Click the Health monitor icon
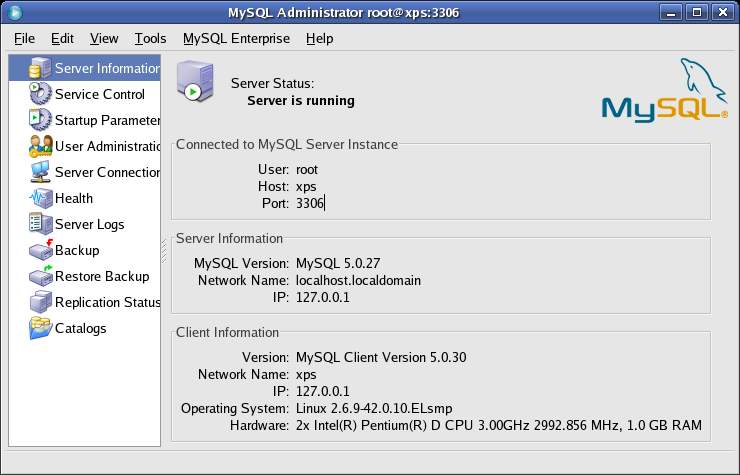The image size is (740, 475). pyautogui.click(x=40, y=198)
